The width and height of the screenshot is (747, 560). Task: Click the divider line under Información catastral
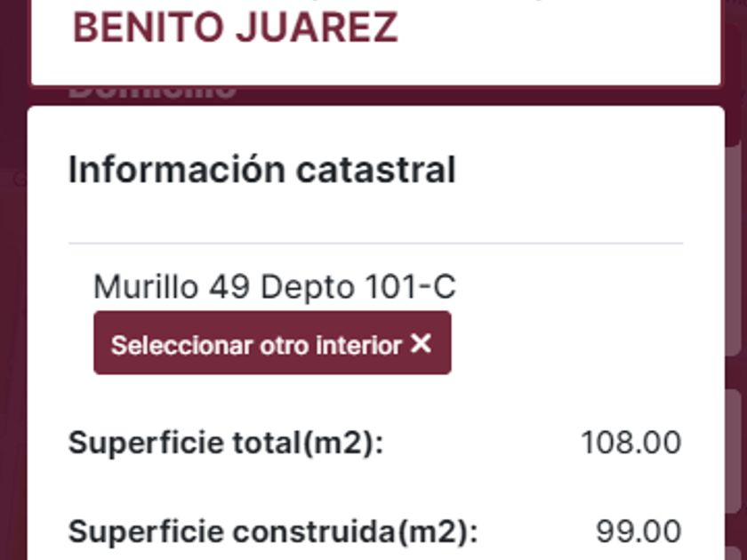375,243
